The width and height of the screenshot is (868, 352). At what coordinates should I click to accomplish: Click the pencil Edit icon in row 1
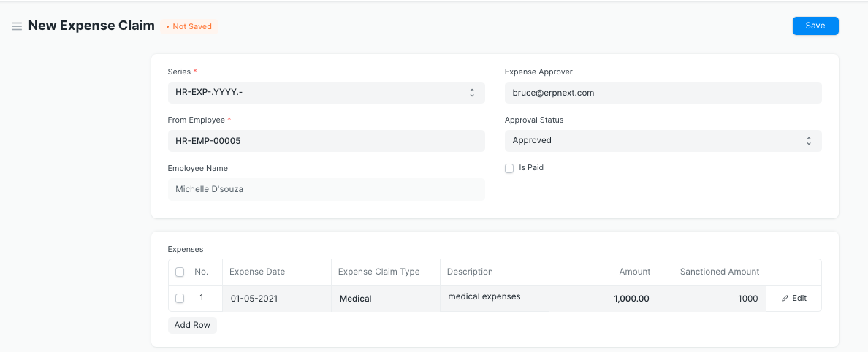785,299
